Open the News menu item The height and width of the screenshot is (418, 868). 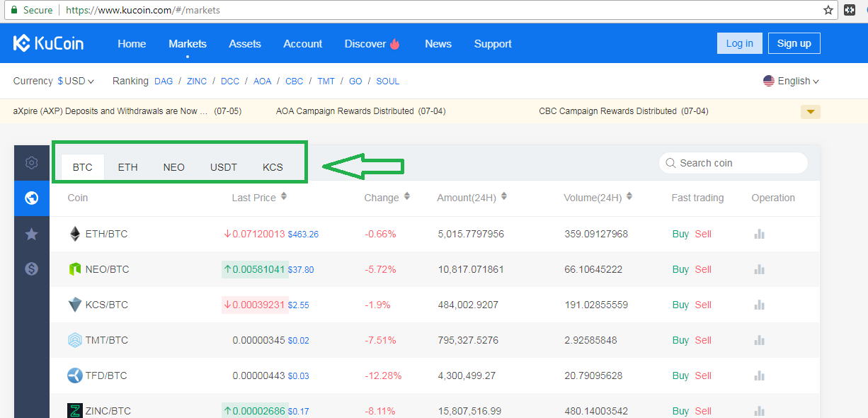coord(438,43)
